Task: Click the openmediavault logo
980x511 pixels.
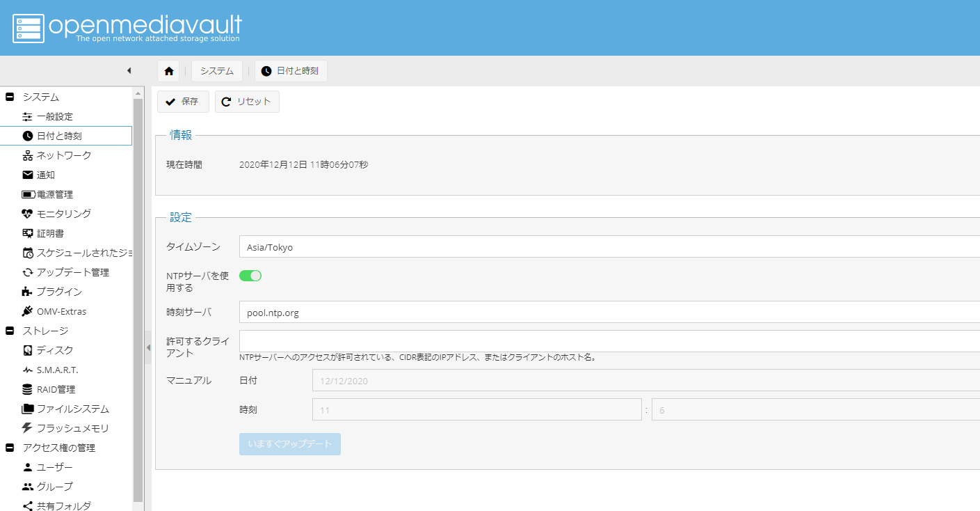Action: coord(127,28)
